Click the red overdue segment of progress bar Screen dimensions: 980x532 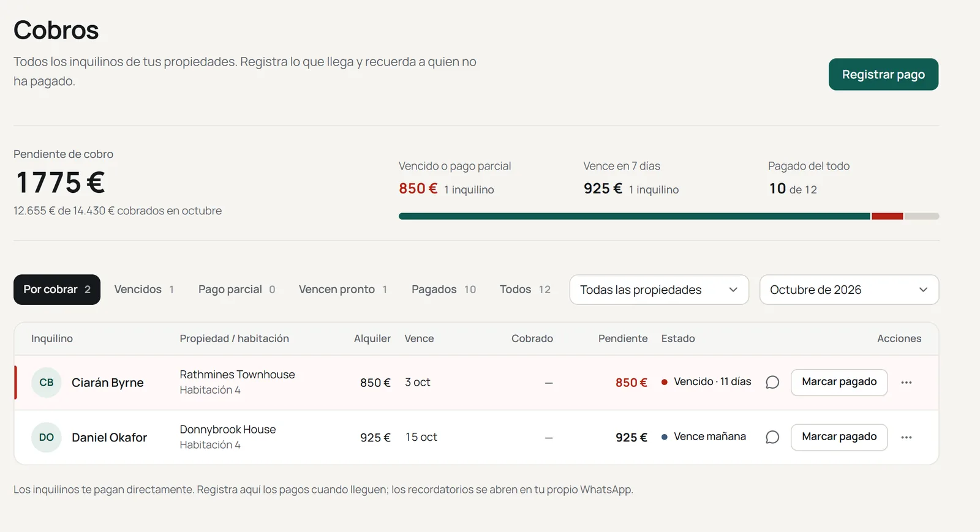(887, 216)
